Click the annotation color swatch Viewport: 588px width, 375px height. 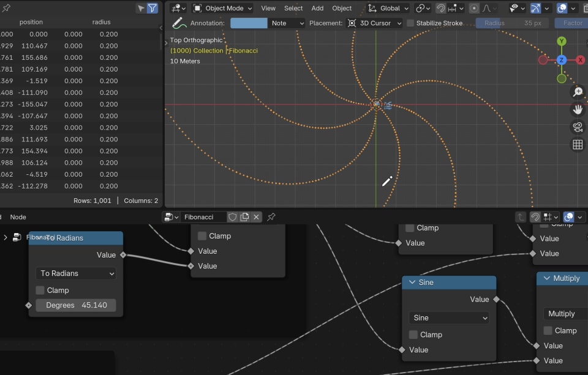pyautogui.click(x=249, y=23)
